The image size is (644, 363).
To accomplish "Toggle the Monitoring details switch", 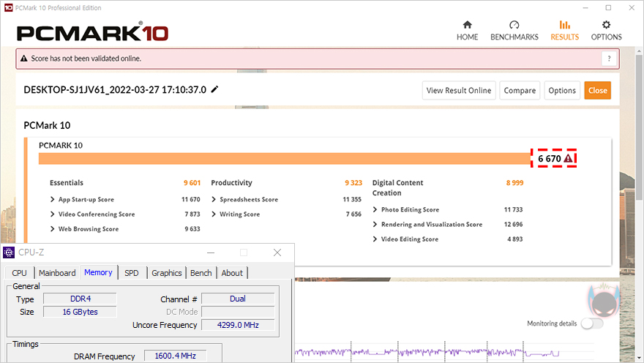I will [x=592, y=323].
